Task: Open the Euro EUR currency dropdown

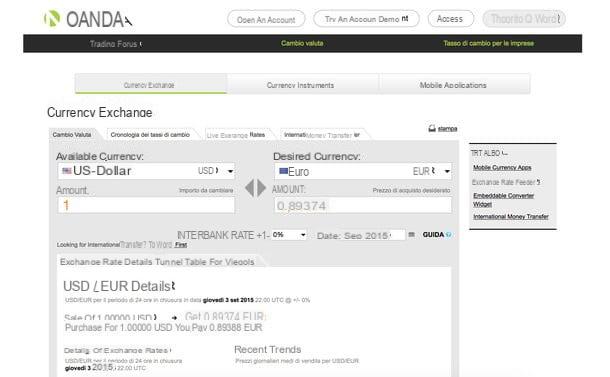Action: (363, 171)
